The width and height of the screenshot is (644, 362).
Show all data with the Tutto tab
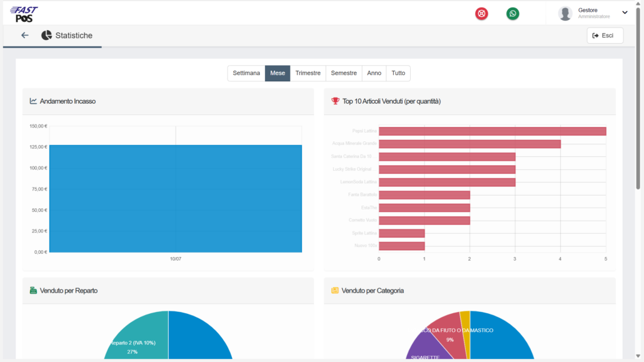click(x=398, y=73)
